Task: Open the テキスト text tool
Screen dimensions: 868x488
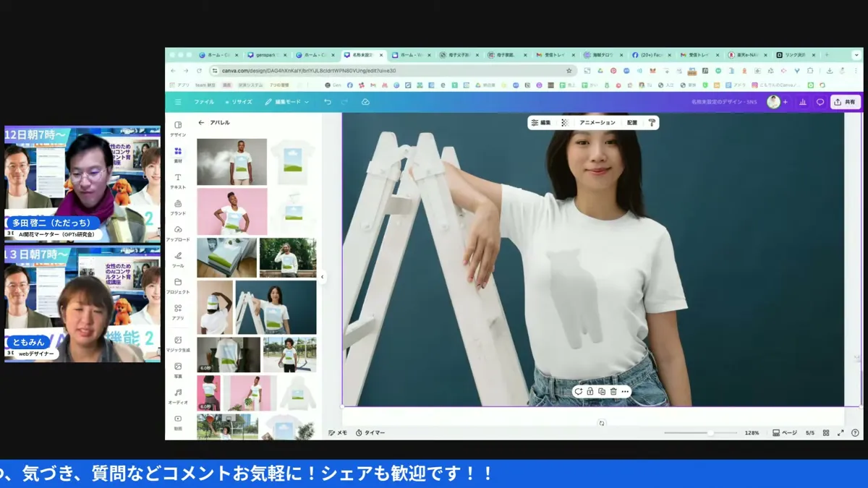Action: (178, 181)
